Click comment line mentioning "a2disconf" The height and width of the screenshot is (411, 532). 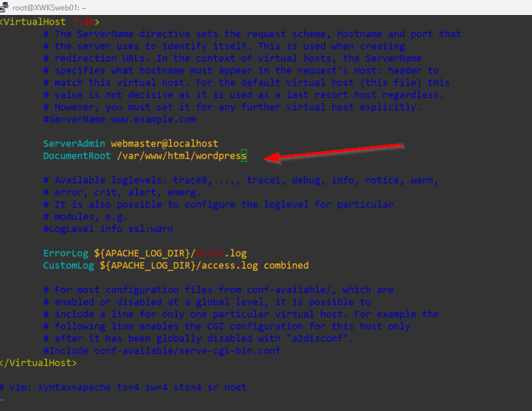pos(198,339)
